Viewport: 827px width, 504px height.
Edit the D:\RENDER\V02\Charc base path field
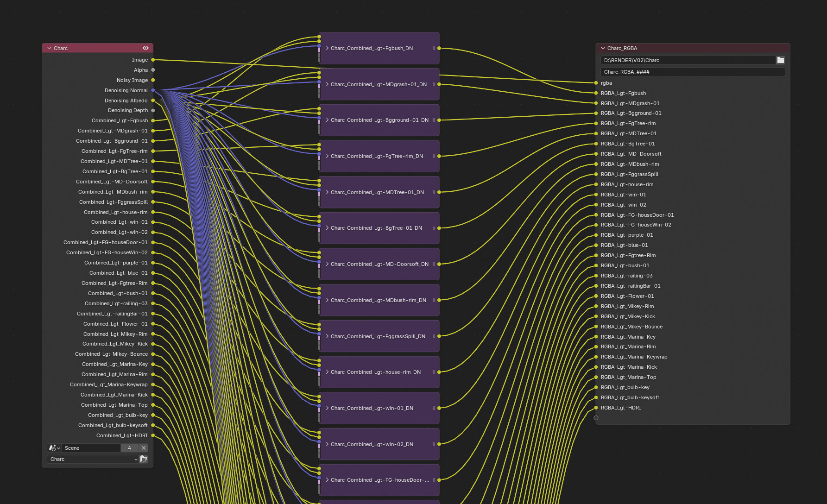[x=688, y=60]
